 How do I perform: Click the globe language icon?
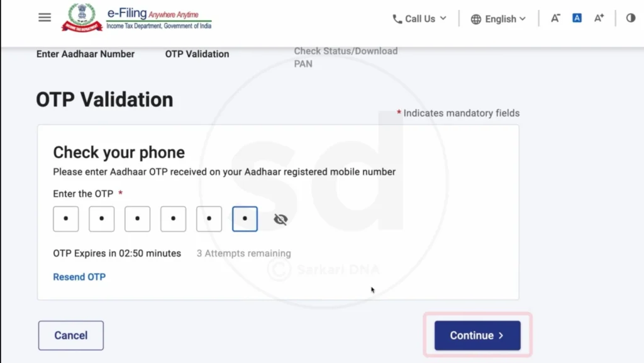point(476,19)
